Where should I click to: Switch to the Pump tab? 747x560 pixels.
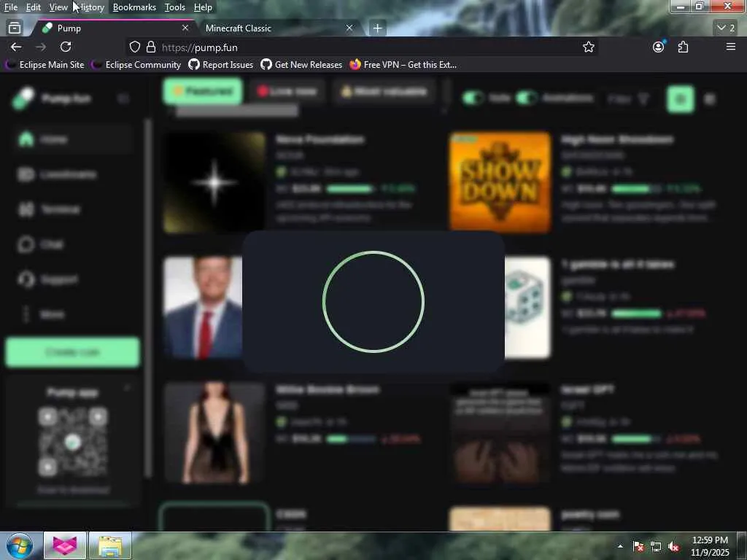tap(115, 28)
